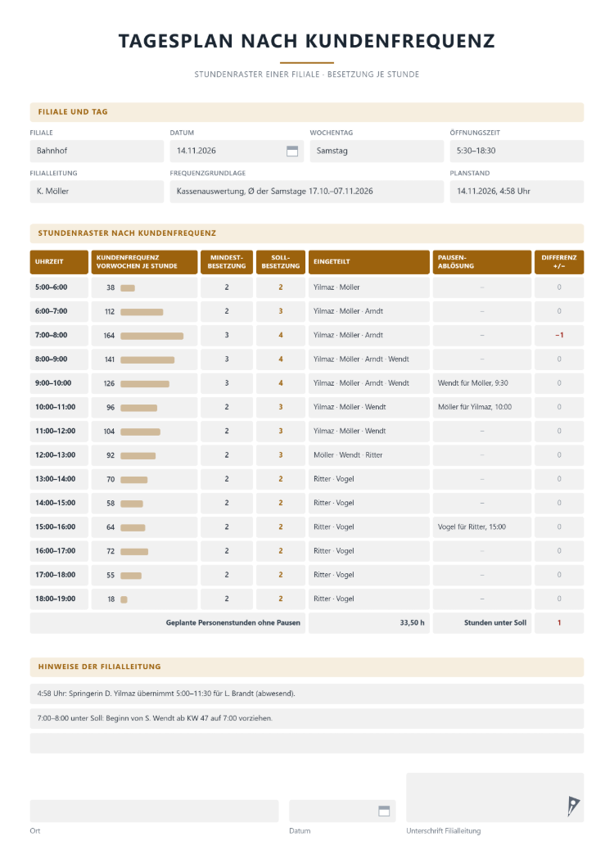Click 'Vogel für Ritter, 15:00' cell
The image size is (614, 868).
pyautogui.click(x=481, y=527)
